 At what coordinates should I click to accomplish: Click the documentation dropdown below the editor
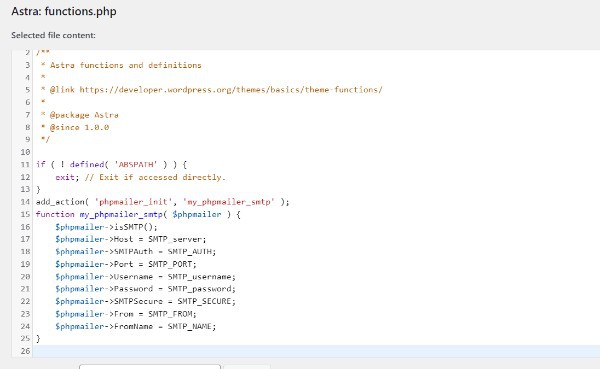pyautogui.click(x=150, y=367)
